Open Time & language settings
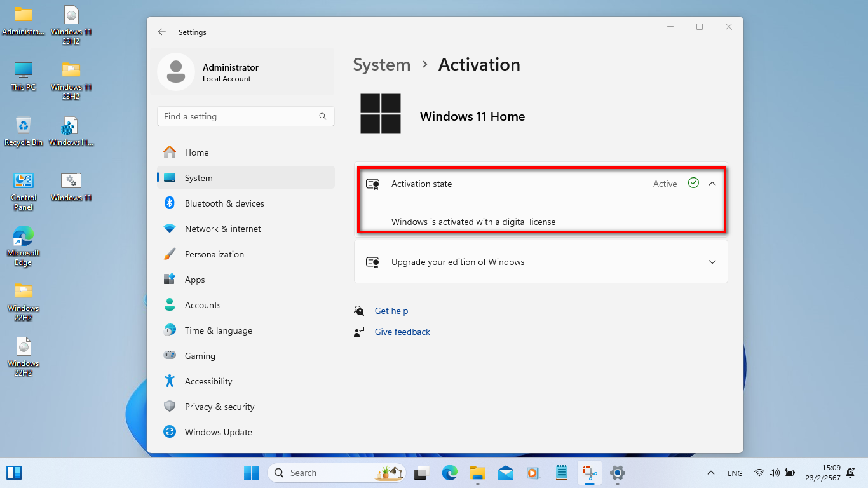The width and height of the screenshot is (868, 488). [x=245, y=330]
